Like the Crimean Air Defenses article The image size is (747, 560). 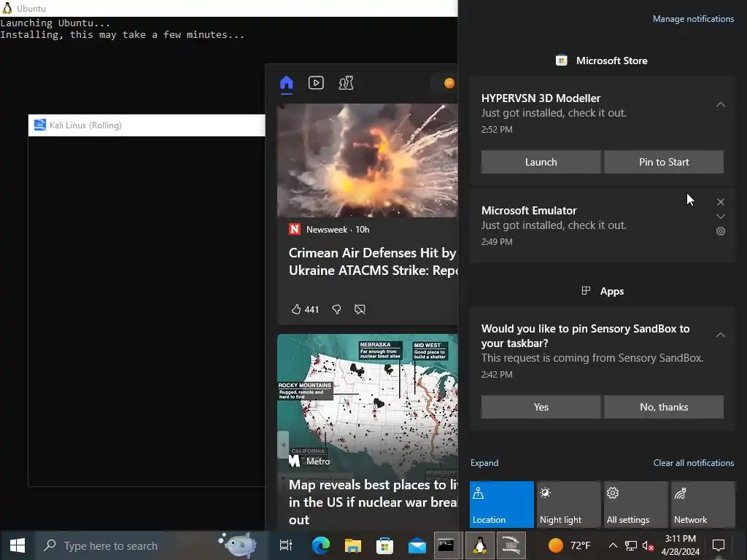point(304,309)
